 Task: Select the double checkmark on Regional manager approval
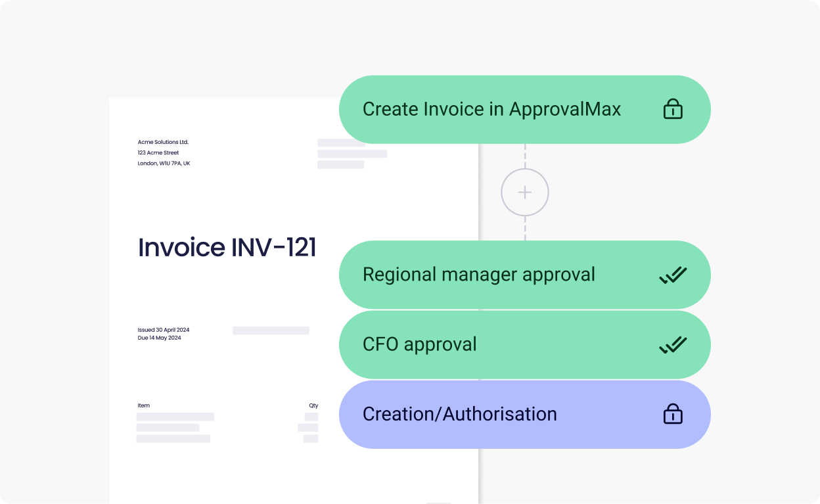pyautogui.click(x=673, y=274)
